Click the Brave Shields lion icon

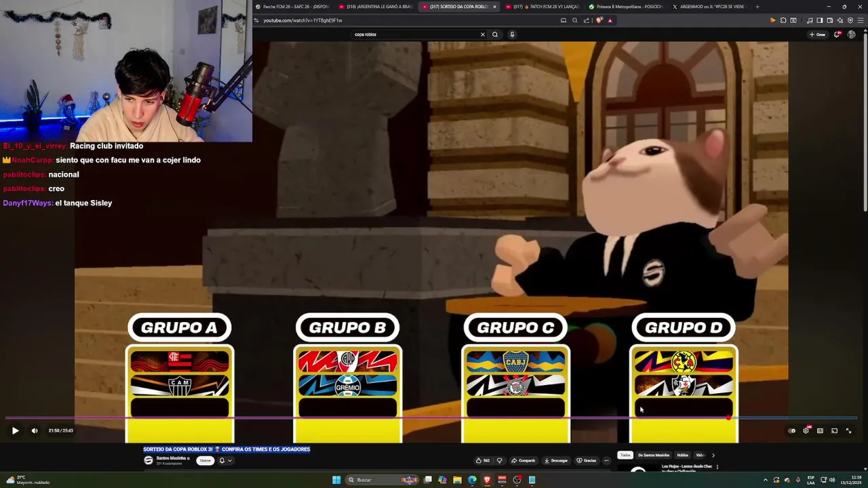coord(599,20)
